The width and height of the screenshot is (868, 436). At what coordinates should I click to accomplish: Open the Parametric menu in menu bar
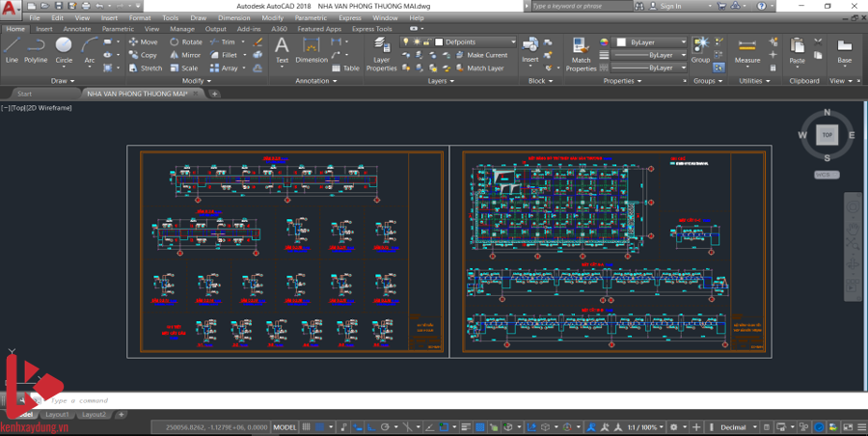(x=310, y=17)
